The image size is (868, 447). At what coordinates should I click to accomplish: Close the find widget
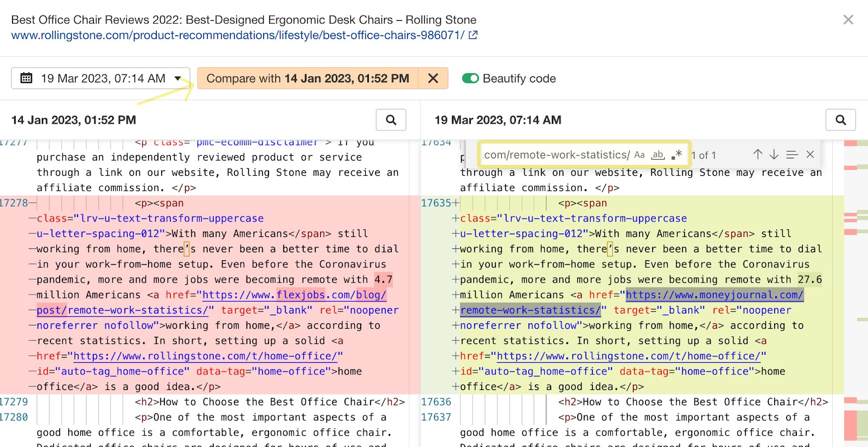pos(810,155)
